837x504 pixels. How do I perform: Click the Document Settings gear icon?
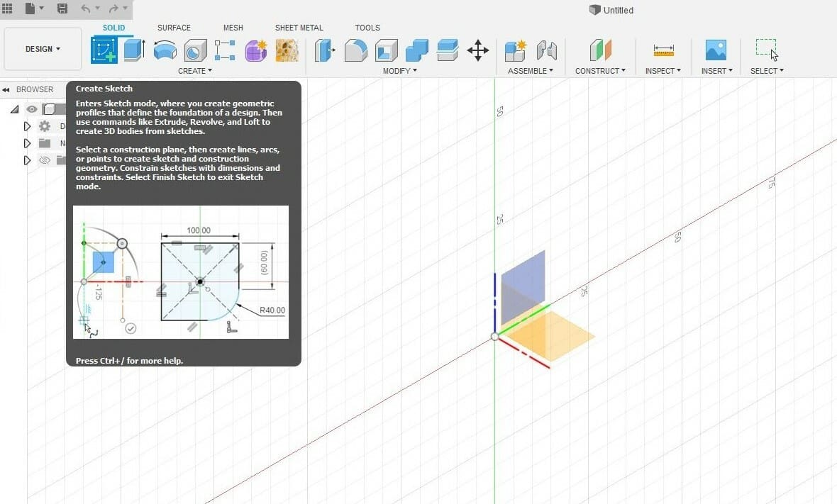[45, 126]
